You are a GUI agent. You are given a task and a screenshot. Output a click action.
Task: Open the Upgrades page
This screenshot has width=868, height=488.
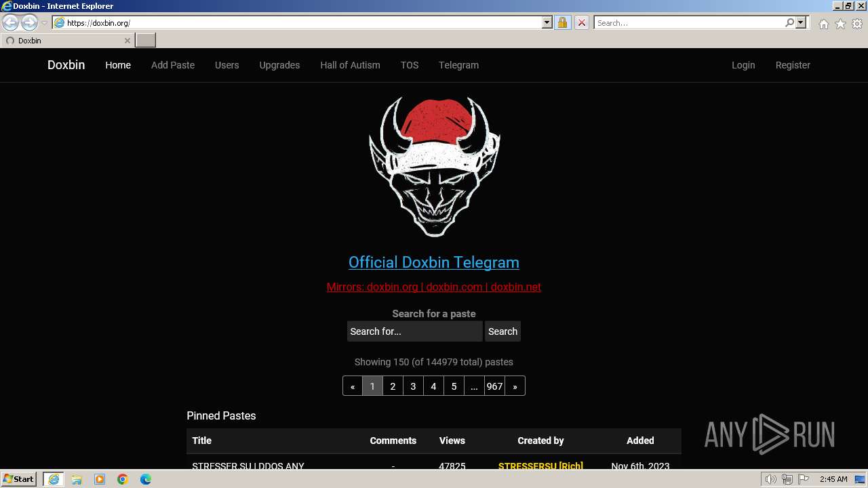click(279, 65)
